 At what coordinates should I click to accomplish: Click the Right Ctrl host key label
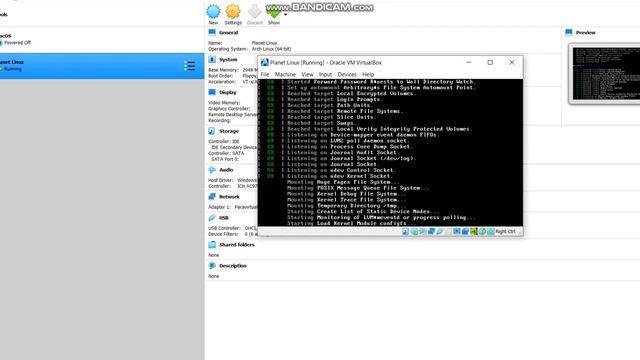(505, 231)
